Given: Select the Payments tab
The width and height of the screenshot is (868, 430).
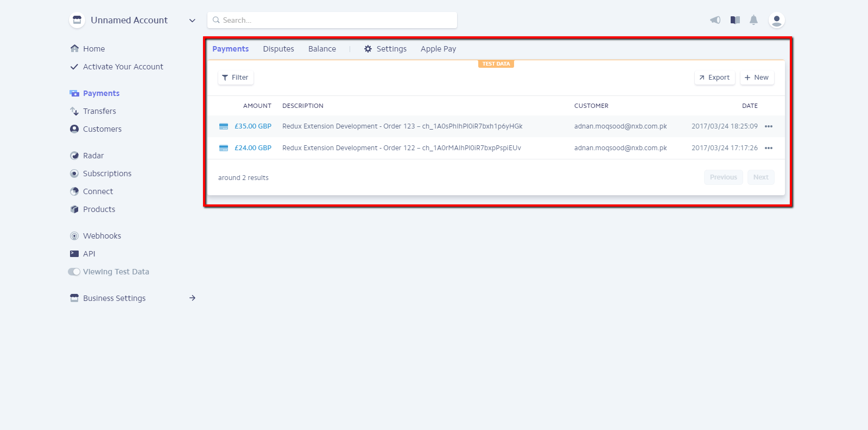Looking at the screenshot, I should coord(230,49).
